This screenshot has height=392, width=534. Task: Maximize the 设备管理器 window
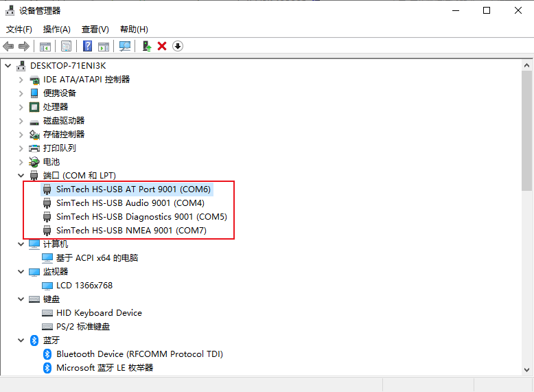pyautogui.click(x=487, y=10)
